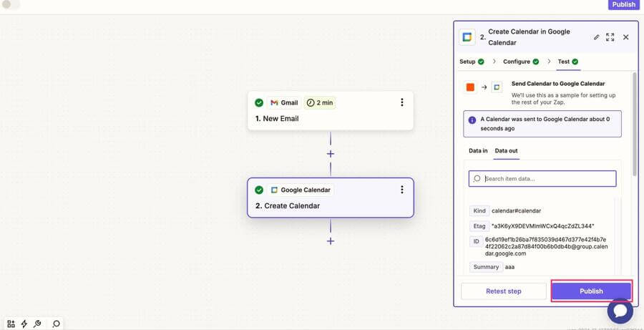This screenshot has height=330, width=644.
Task: Click the top-right Publish button in header
Action: (x=623, y=4)
